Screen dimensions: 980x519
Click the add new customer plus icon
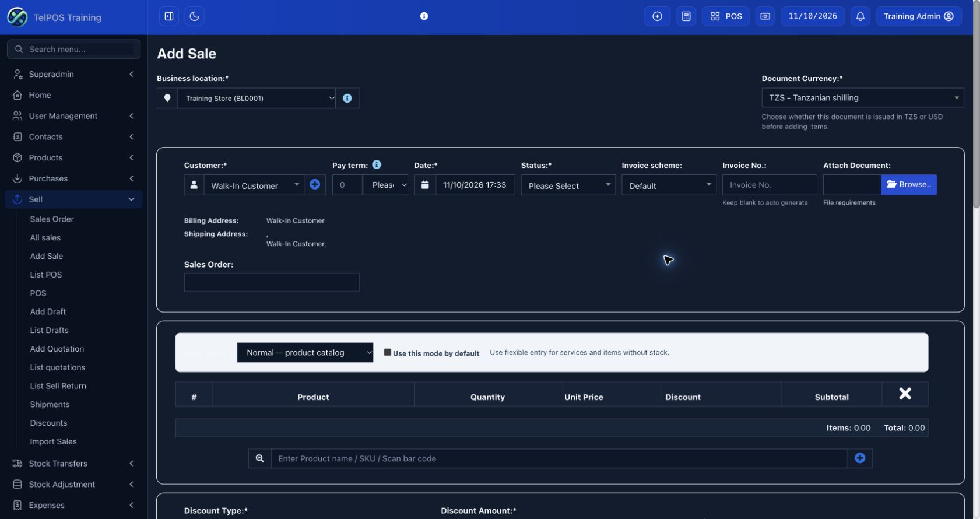tap(315, 185)
